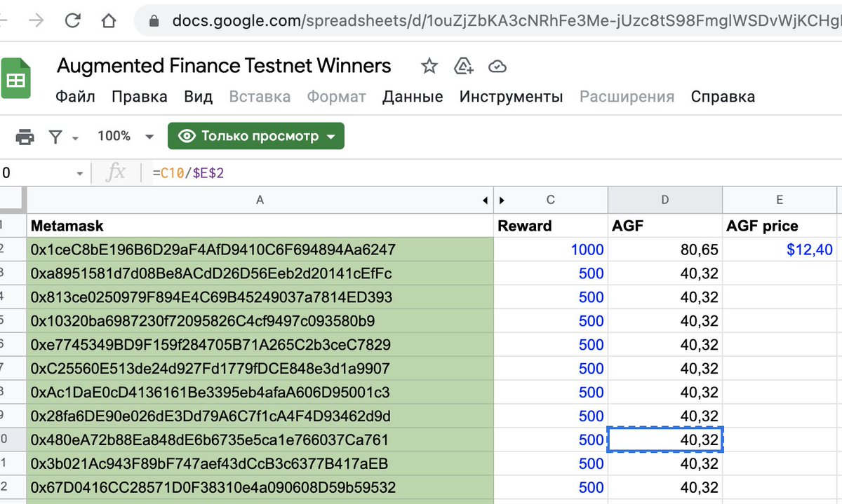The width and height of the screenshot is (842, 504).
Task: Click the Metamask header cell
Action: pos(260,226)
